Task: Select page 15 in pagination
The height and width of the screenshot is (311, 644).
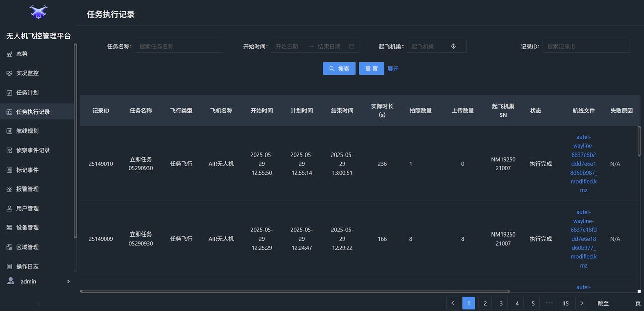Action: click(566, 303)
